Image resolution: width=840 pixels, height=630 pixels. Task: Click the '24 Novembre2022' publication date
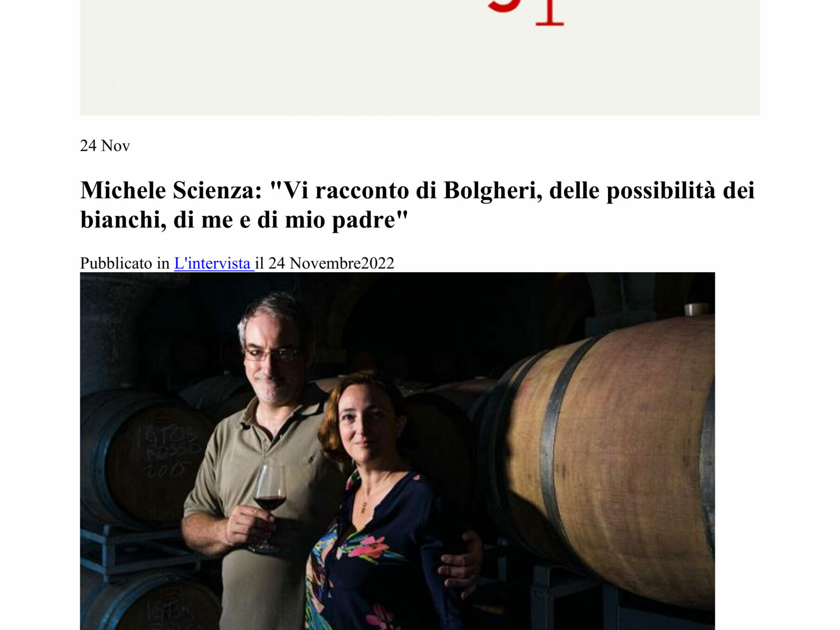pyautogui.click(x=331, y=263)
